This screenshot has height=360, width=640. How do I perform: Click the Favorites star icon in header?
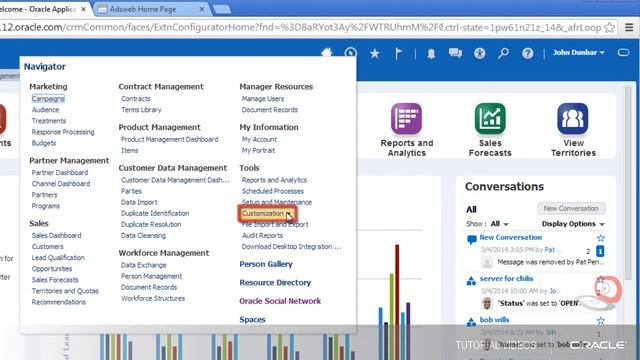click(375, 53)
